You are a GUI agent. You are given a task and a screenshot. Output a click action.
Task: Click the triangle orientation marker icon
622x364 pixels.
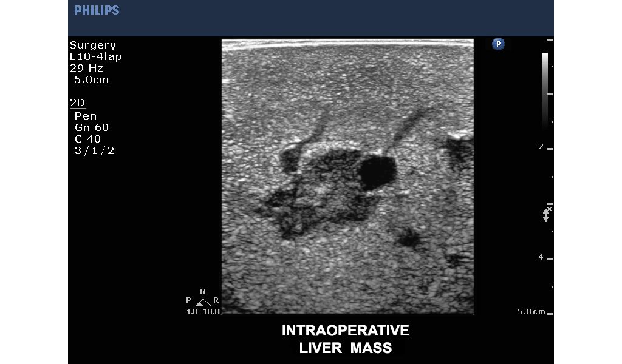(x=203, y=303)
